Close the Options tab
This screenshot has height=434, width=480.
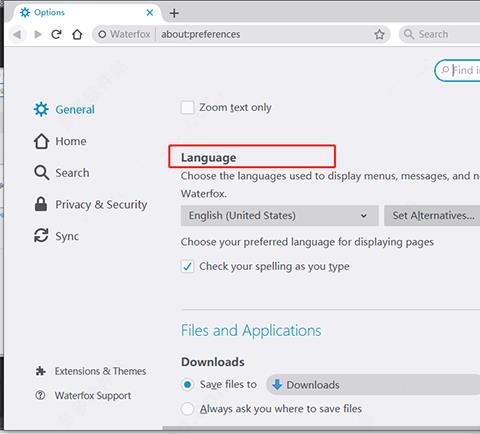pyautogui.click(x=150, y=13)
